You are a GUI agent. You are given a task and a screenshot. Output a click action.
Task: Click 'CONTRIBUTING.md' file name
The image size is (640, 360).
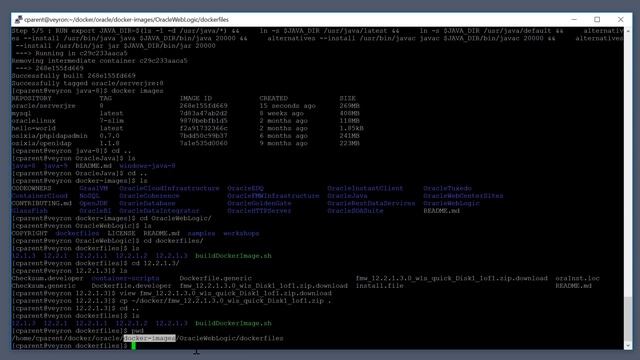pyautogui.click(x=42, y=203)
